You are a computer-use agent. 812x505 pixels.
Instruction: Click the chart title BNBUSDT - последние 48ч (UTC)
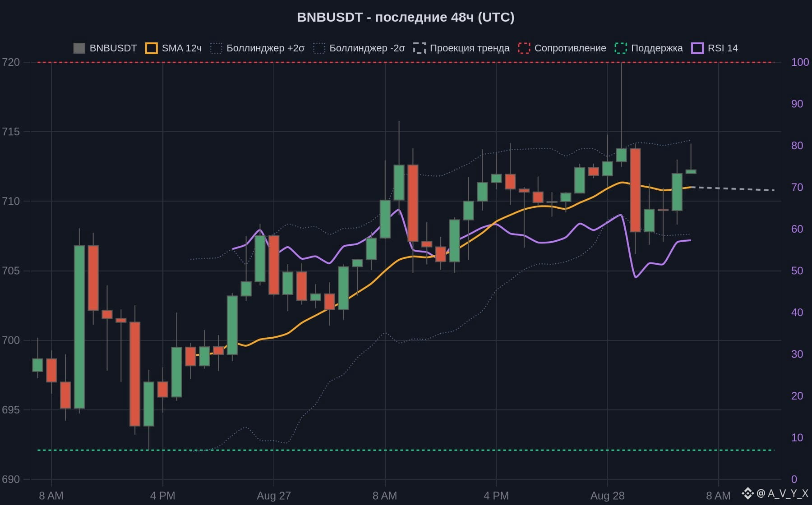pos(406,17)
